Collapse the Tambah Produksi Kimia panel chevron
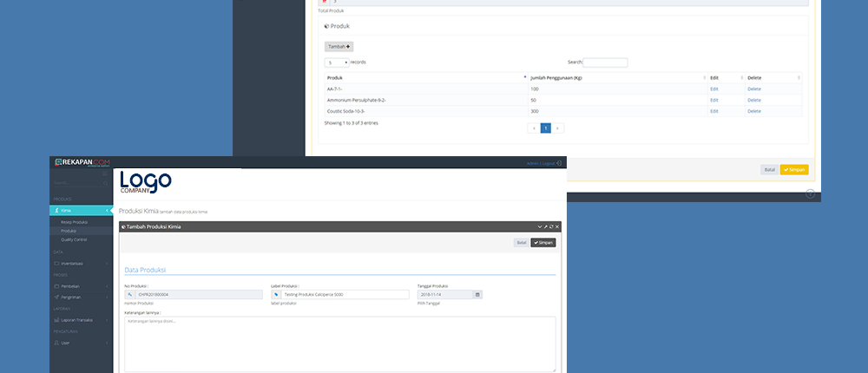Viewport: 868px width, 373px height. click(x=539, y=227)
